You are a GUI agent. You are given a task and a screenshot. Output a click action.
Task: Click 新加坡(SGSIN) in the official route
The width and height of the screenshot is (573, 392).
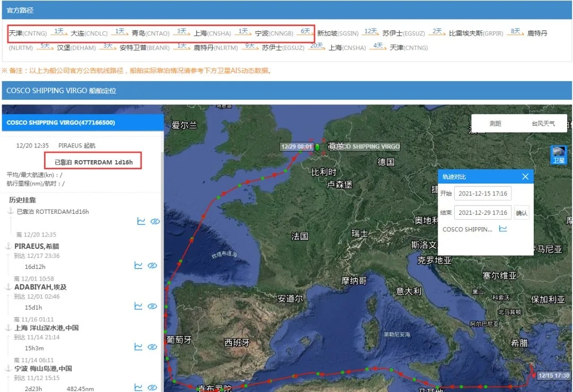point(337,33)
